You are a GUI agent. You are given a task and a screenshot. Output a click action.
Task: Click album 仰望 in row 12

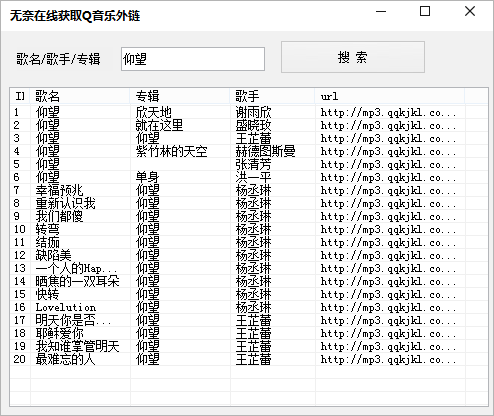147,256
